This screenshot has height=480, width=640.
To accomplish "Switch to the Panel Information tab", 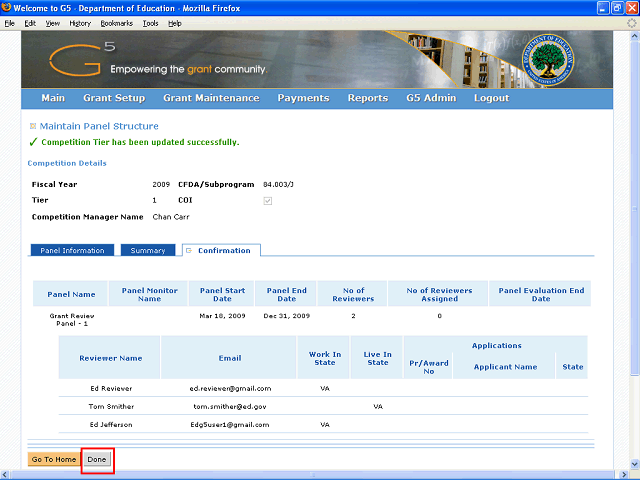I will pos(70,250).
